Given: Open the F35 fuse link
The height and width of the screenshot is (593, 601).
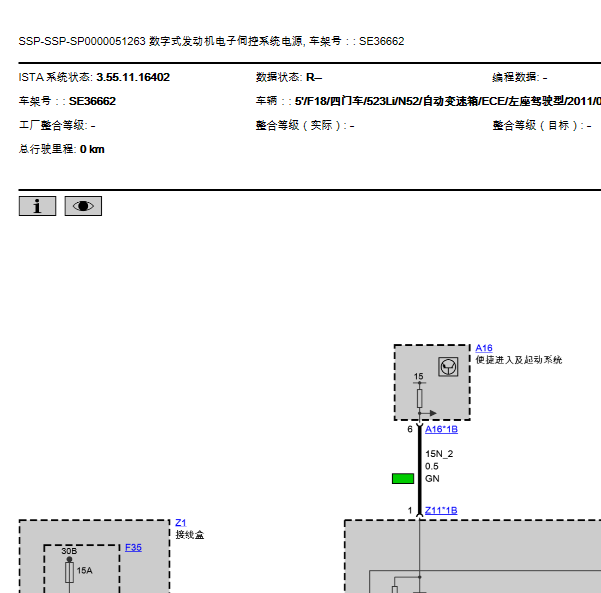Looking at the screenshot, I should tap(133, 548).
